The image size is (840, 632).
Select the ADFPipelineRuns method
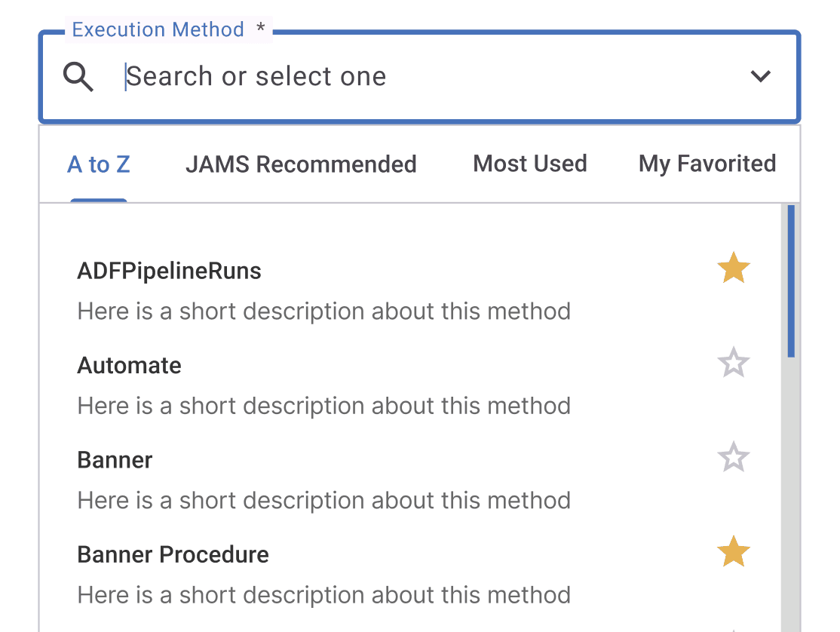point(169,272)
